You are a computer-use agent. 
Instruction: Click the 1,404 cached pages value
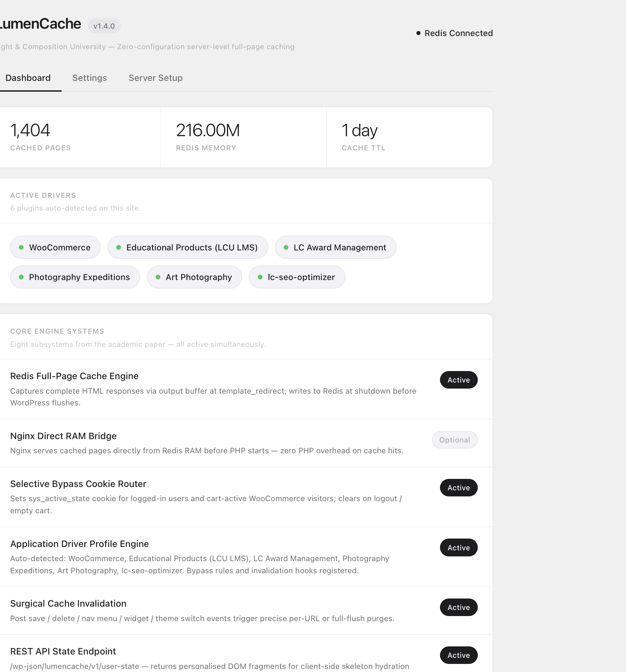[30, 130]
